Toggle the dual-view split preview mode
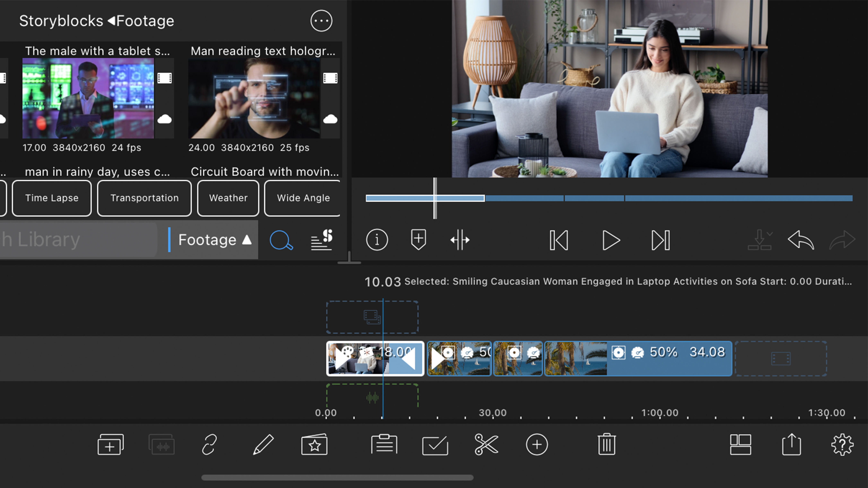Image resolution: width=868 pixels, height=488 pixels. [x=460, y=240]
